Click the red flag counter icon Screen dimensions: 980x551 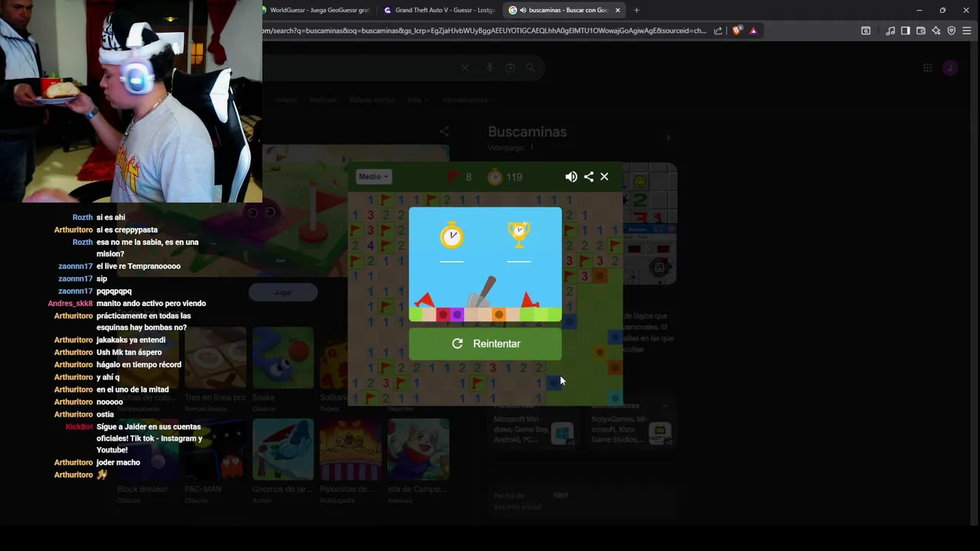coord(454,177)
